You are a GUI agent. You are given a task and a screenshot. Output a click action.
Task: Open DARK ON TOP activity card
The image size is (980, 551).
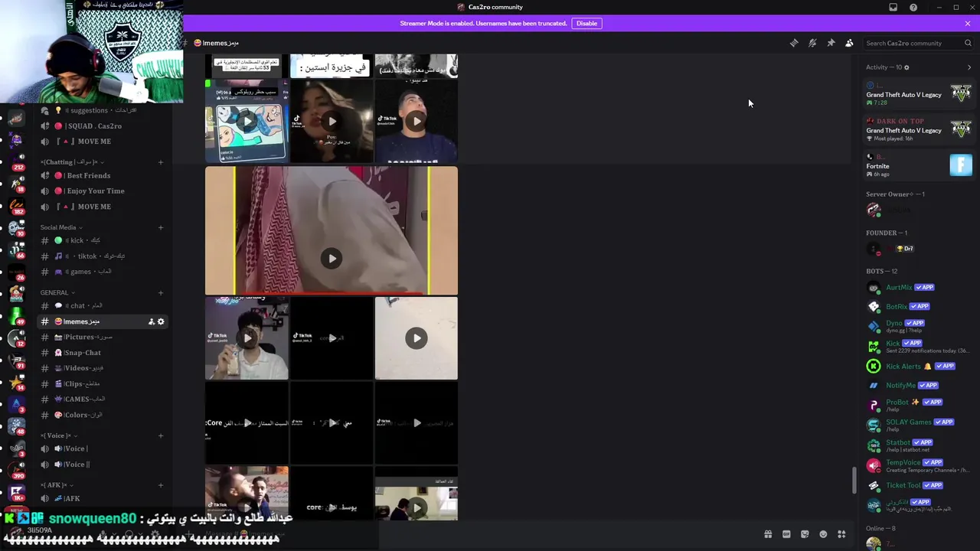[919, 129]
